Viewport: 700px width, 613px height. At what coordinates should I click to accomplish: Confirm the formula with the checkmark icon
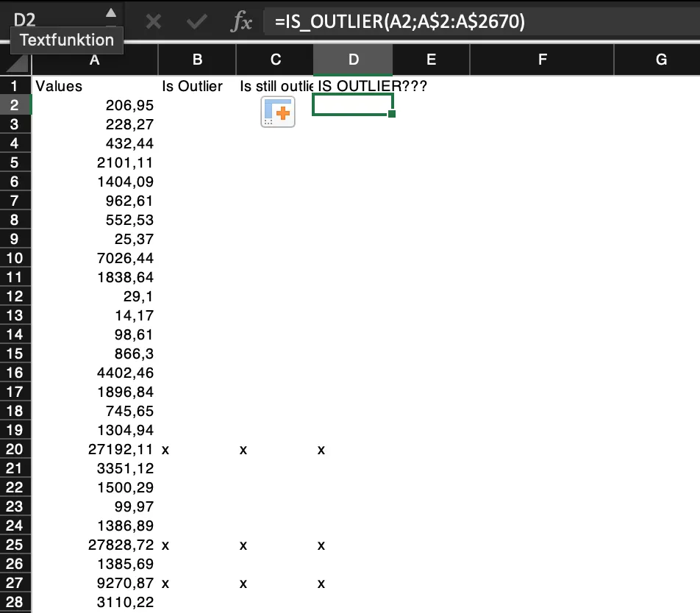tap(196, 22)
